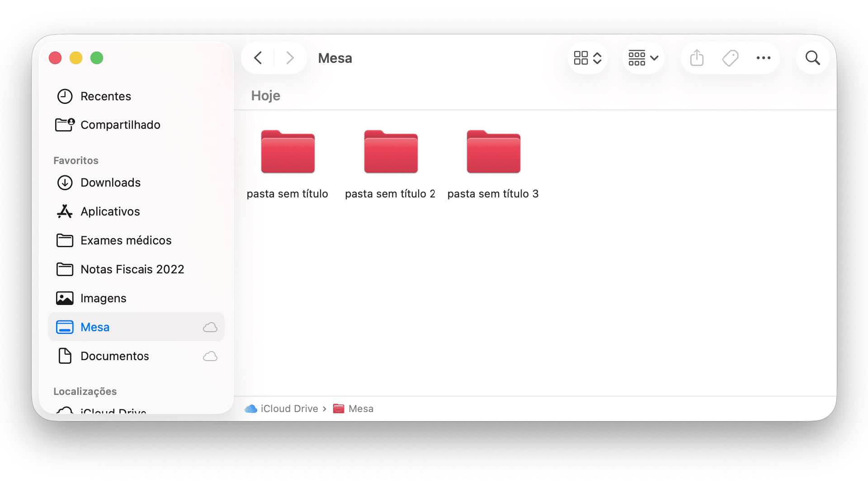This screenshot has height=488, width=868.
Task: Go forward using the right arrow
Action: 290,58
